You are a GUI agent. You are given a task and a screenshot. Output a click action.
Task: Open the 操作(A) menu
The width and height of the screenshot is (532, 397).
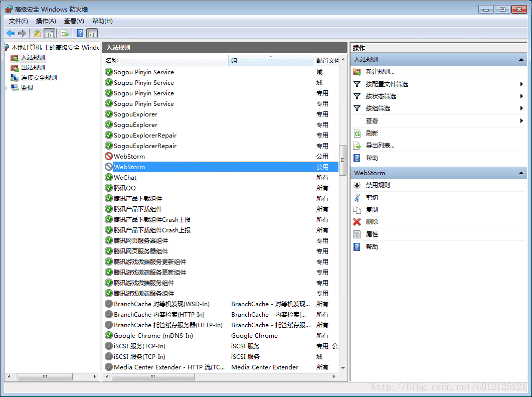click(x=46, y=21)
